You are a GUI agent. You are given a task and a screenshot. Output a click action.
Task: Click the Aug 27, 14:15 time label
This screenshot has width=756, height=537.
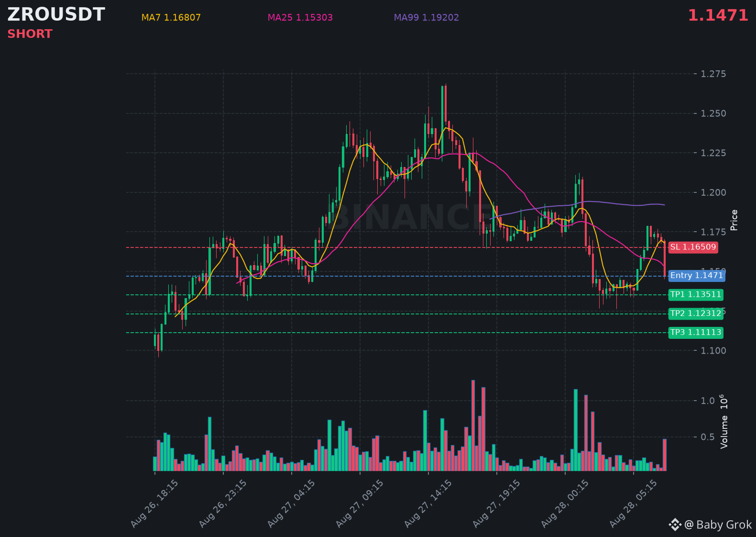tap(428, 503)
